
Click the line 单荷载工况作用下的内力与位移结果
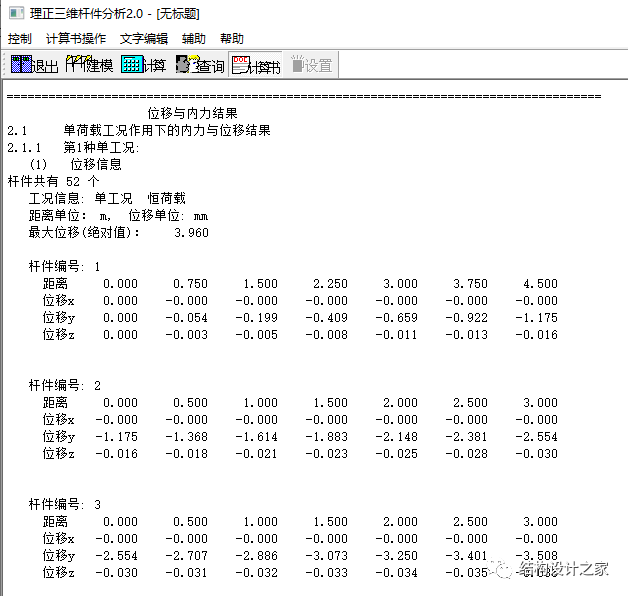[167, 130]
